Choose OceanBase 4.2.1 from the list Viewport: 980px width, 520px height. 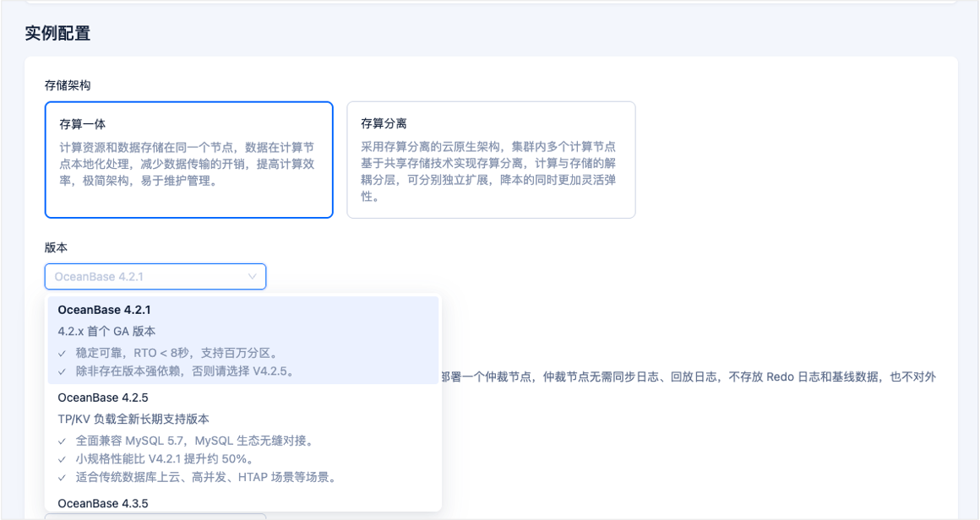(x=243, y=340)
